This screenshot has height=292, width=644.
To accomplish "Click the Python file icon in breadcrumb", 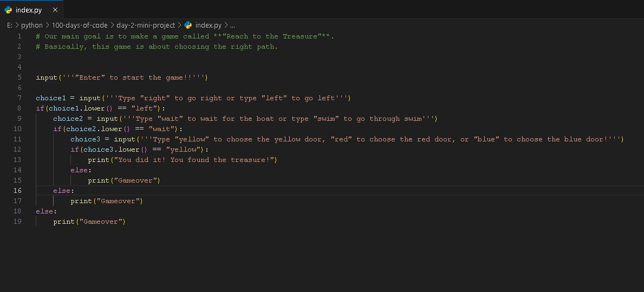I will (x=188, y=25).
